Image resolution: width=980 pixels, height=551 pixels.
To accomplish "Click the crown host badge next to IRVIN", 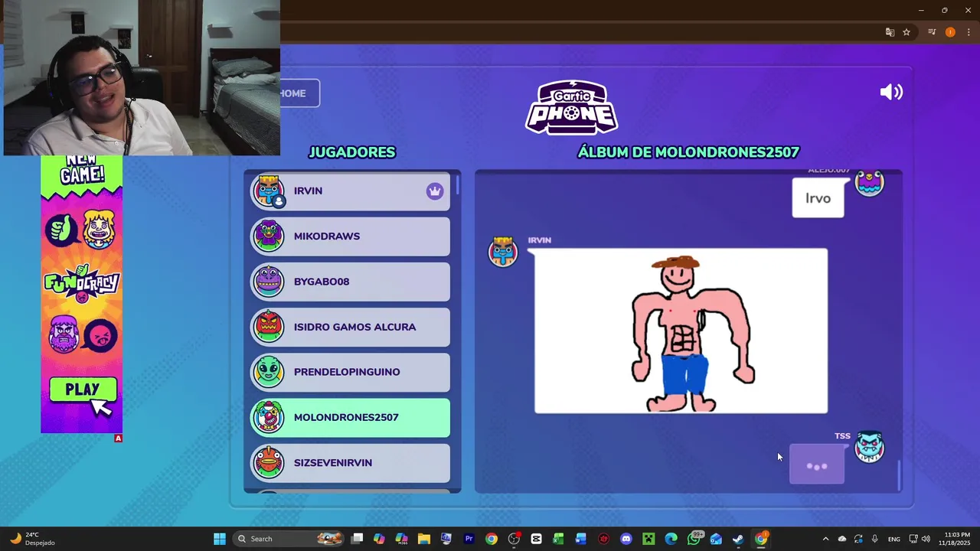I will tap(435, 191).
